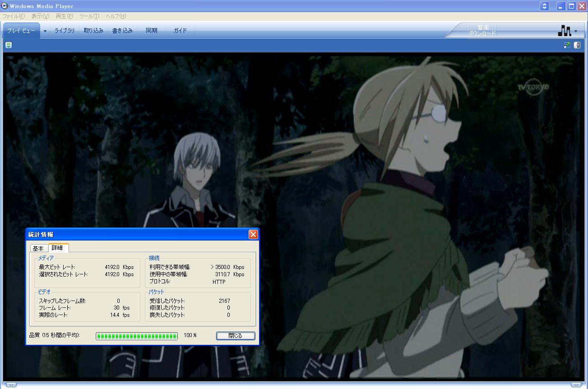588x389 pixels.
Task: Click the green quality progress bar
Action: tap(136, 336)
